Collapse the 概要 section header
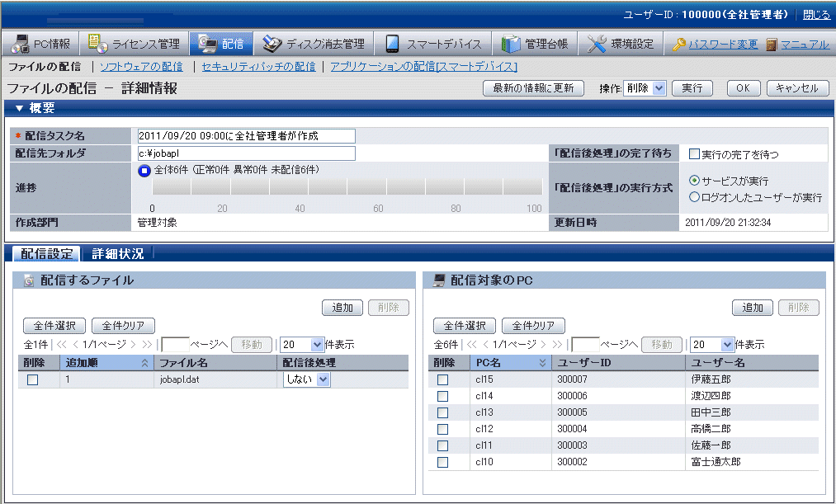This screenshot has width=836, height=504. coord(19,108)
